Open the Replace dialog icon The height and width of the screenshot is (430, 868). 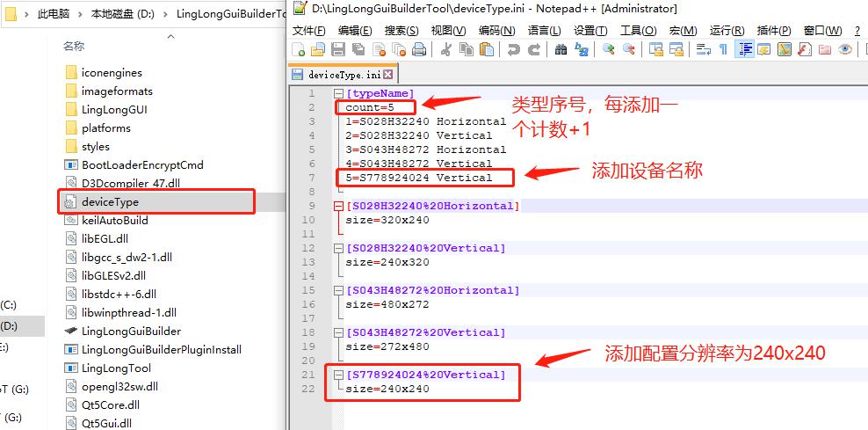coord(582,50)
